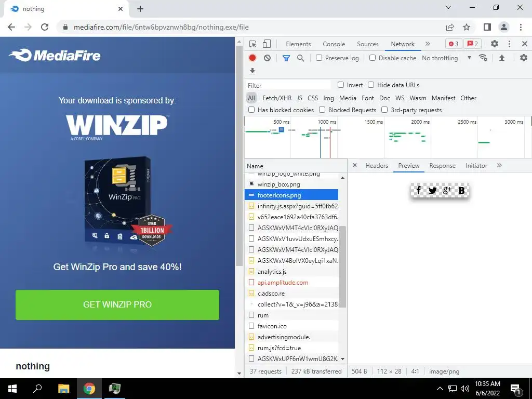Check 3rd-party requests option

point(384,110)
